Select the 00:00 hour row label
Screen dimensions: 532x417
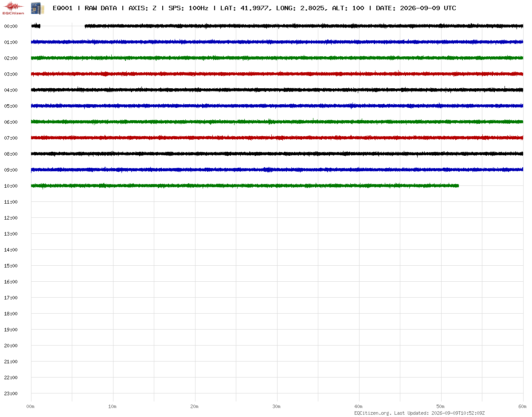point(11,26)
